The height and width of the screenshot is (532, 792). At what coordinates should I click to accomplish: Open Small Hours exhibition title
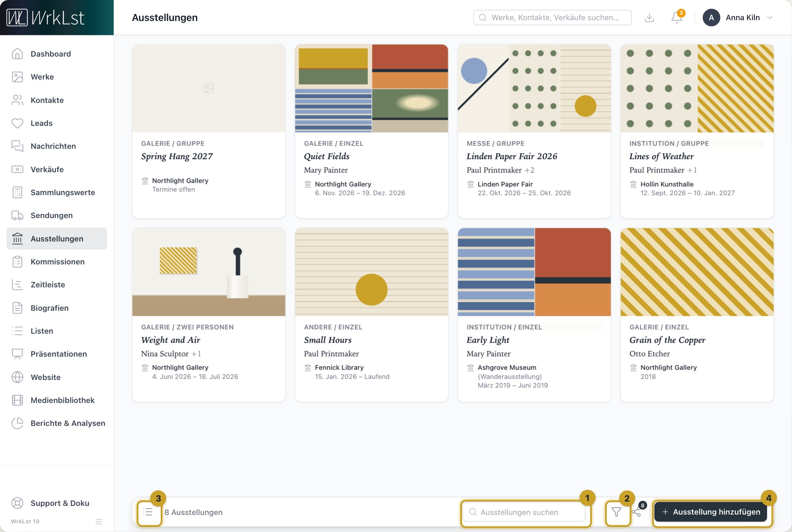[327, 340]
